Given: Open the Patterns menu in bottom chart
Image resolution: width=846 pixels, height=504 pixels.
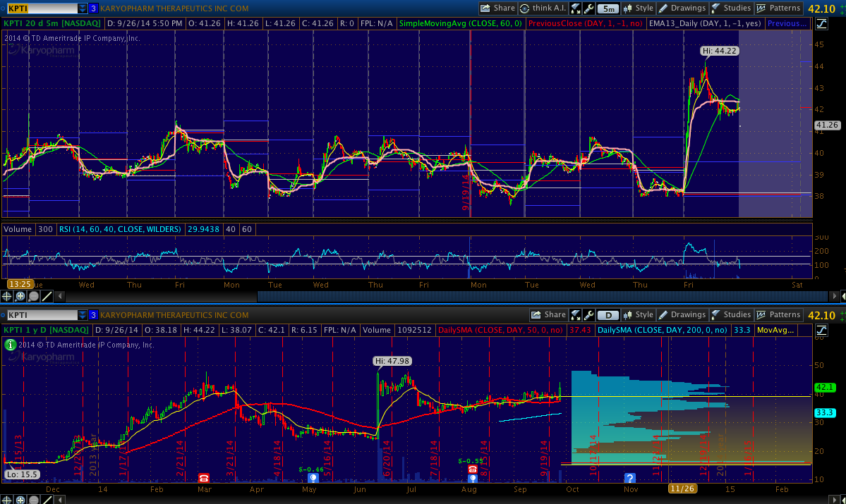Looking at the screenshot, I should coord(778,315).
